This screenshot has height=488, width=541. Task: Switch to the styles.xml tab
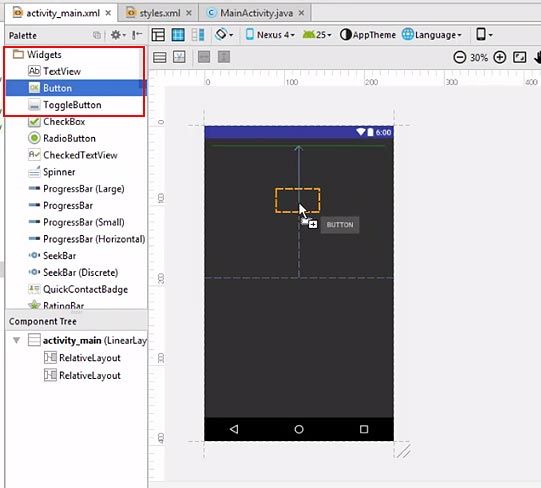[159, 13]
